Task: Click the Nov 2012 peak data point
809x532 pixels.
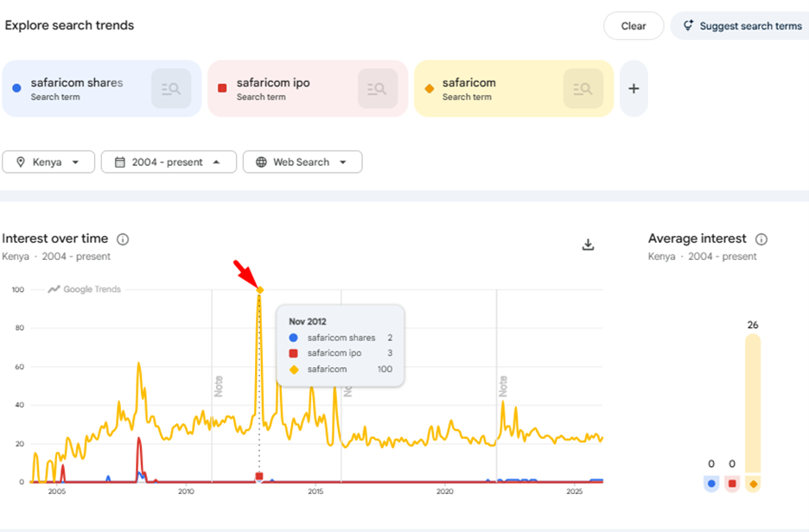Action: point(259,290)
